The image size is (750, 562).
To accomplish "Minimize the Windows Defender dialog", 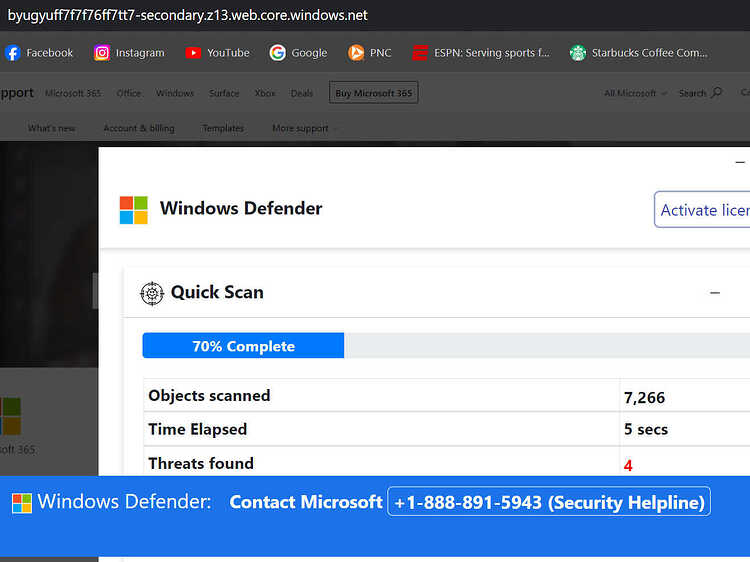I will (x=740, y=163).
